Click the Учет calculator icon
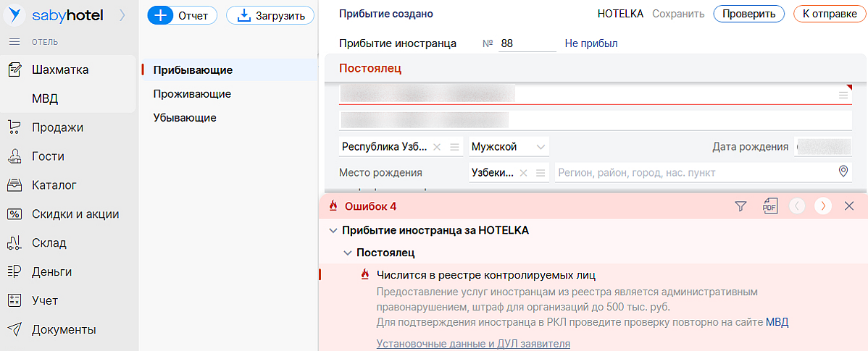Screen dimensions: 868x351 (15, 300)
